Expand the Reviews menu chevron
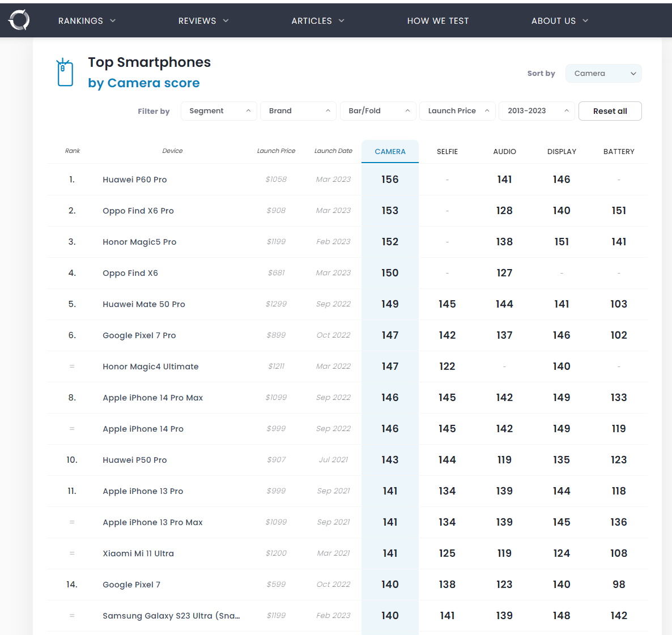Viewport: 672px width, 635px height. (x=226, y=20)
